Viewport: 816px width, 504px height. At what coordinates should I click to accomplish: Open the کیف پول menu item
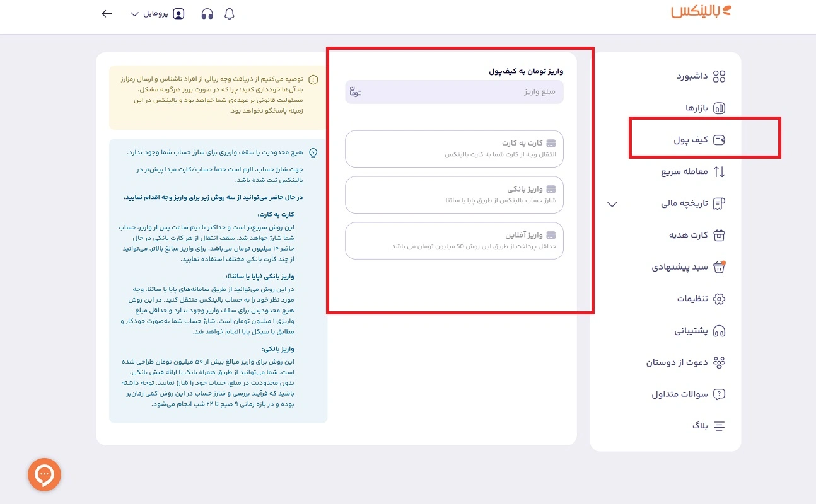(691, 140)
